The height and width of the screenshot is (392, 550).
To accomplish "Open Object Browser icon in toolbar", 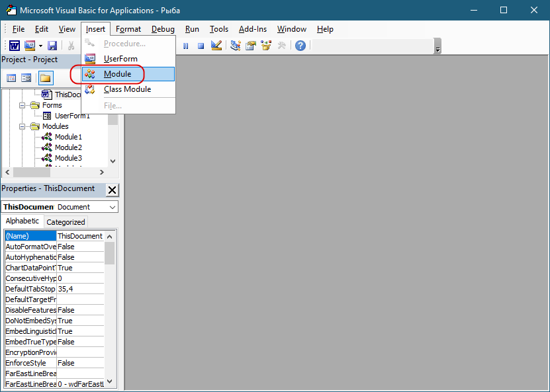I will click(x=266, y=46).
